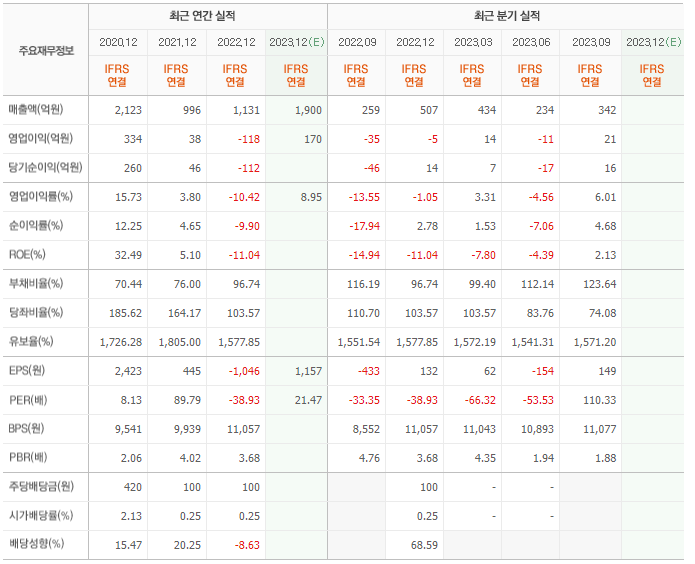
Task: Select the 2023.09 quarterly column header
Action: pyautogui.click(x=591, y=43)
